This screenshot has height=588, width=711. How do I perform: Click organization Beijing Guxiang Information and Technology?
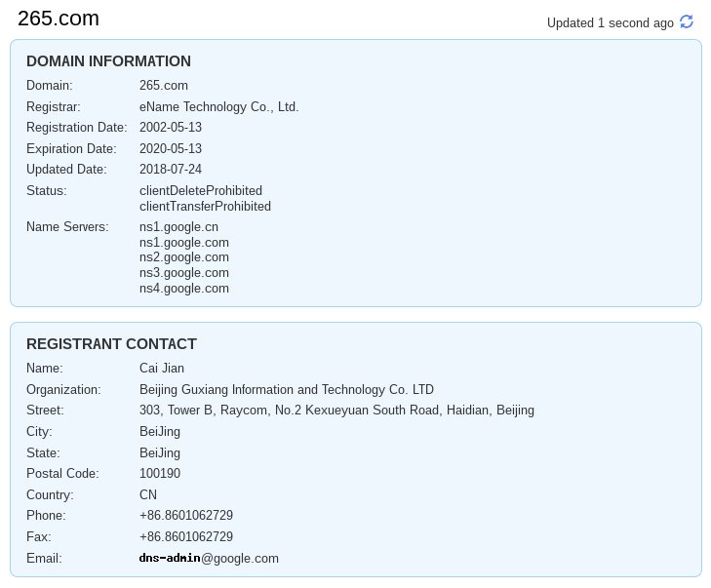287,389
